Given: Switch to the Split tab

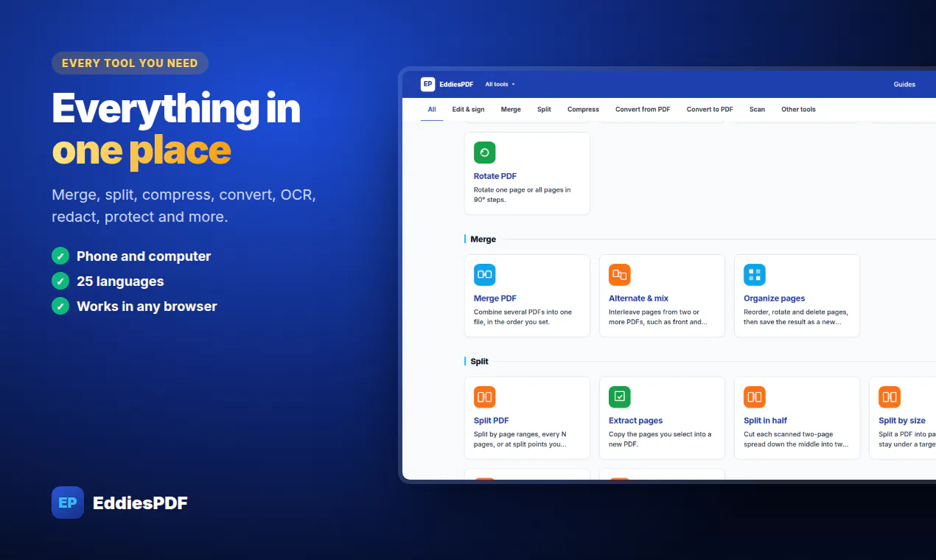Looking at the screenshot, I should [x=544, y=109].
